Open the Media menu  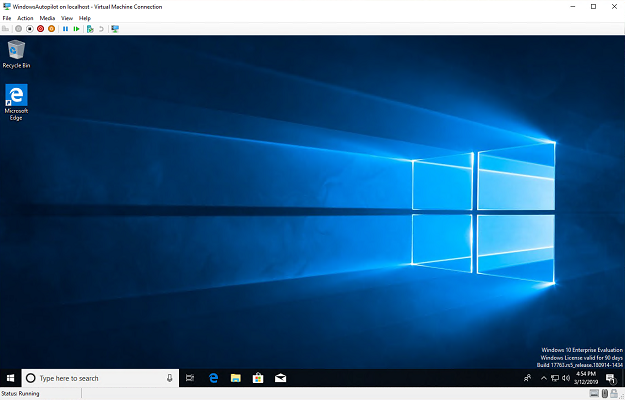[47, 18]
